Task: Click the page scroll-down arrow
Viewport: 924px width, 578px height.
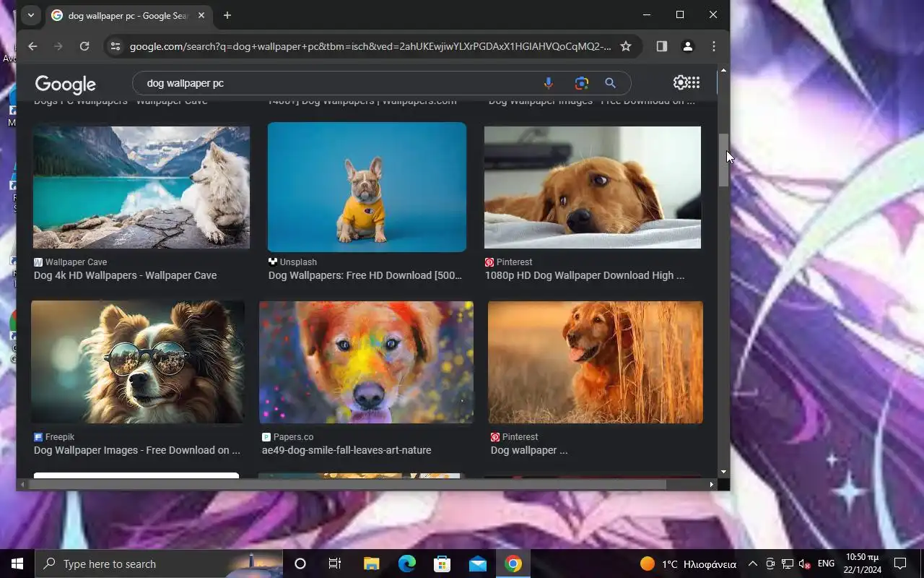Action: coord(723,472)
